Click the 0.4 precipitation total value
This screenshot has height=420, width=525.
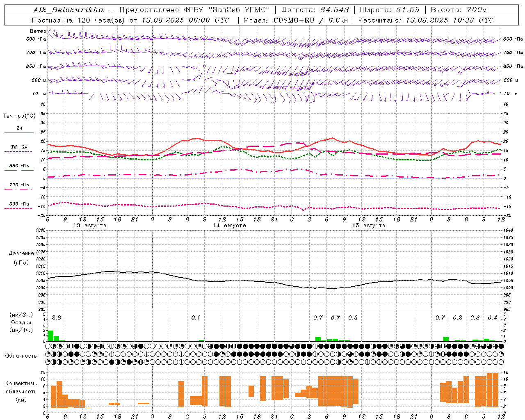click(x=492, y=317)
